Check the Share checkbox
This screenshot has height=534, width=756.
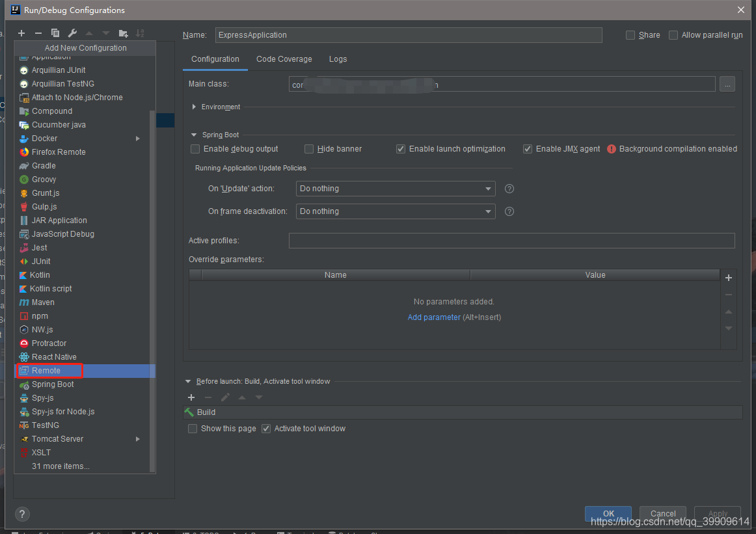click(x=630, y=34)
